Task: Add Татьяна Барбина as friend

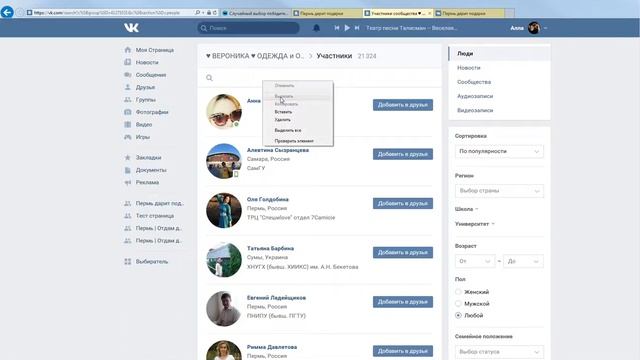Action: 403,253
